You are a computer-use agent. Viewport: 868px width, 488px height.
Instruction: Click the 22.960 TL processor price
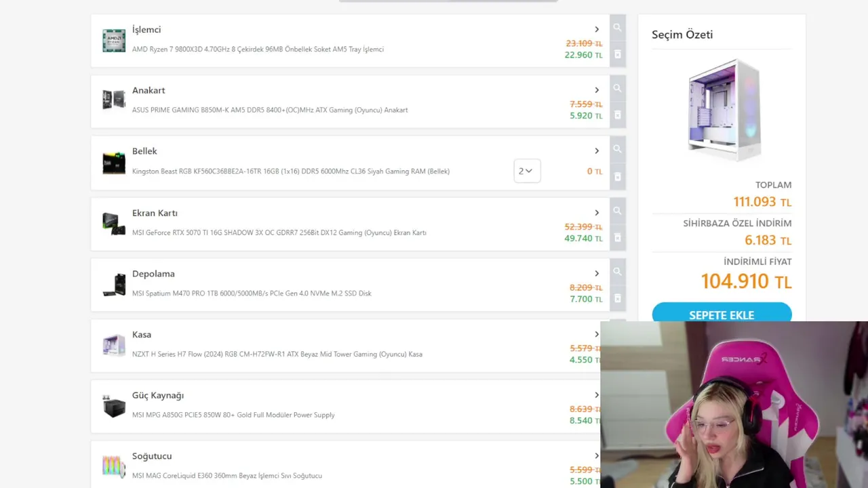[x=583, y=55]
